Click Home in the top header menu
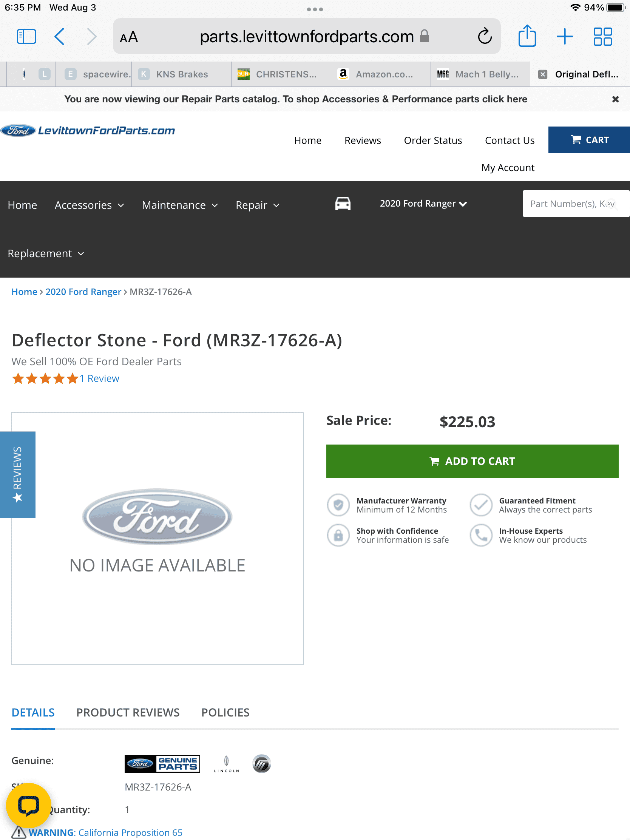This screenshot has height=840, width=630. pos(307,141)
